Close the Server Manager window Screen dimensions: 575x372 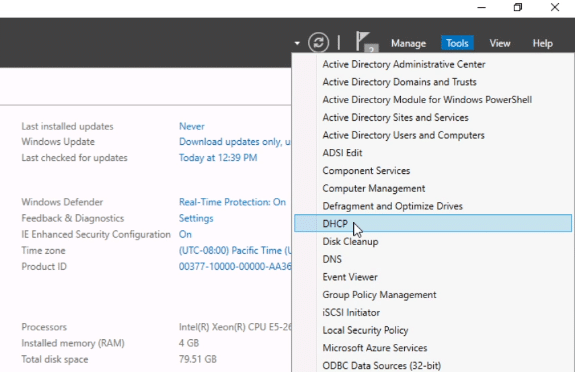point(555,7)
